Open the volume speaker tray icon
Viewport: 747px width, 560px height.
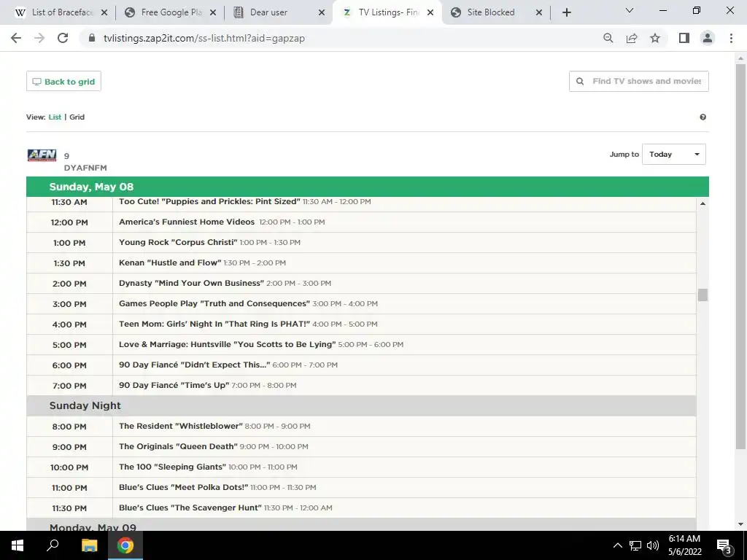click(653, 545)
